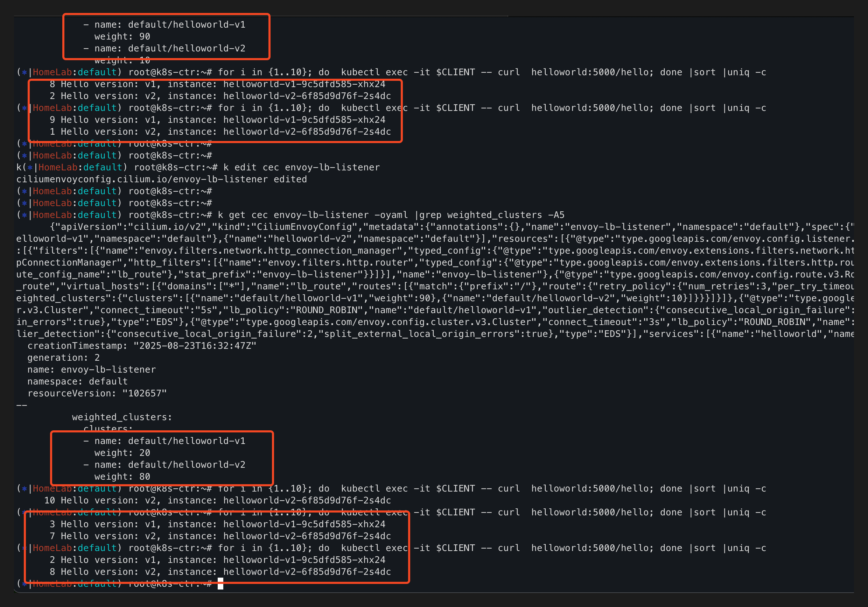Click the 'k edit cec envoy-lb-listener' command text
The width and height of the screenshot is (868, 607).
pos(301,168)
